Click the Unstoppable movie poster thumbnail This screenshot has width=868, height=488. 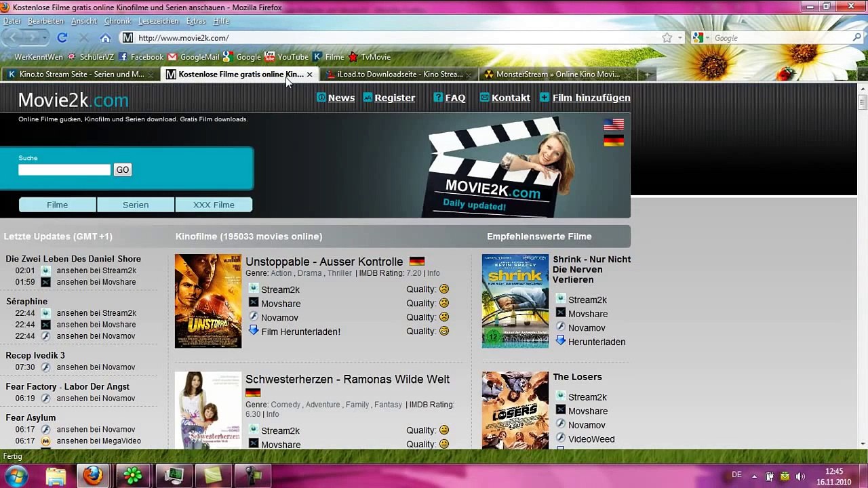pos(208,301)
